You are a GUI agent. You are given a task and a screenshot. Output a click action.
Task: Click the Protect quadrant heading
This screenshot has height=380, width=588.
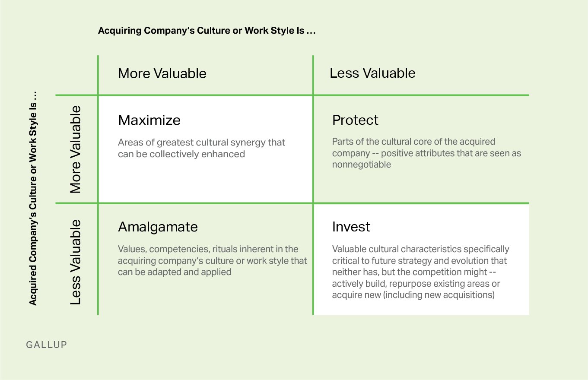point(355,120)
